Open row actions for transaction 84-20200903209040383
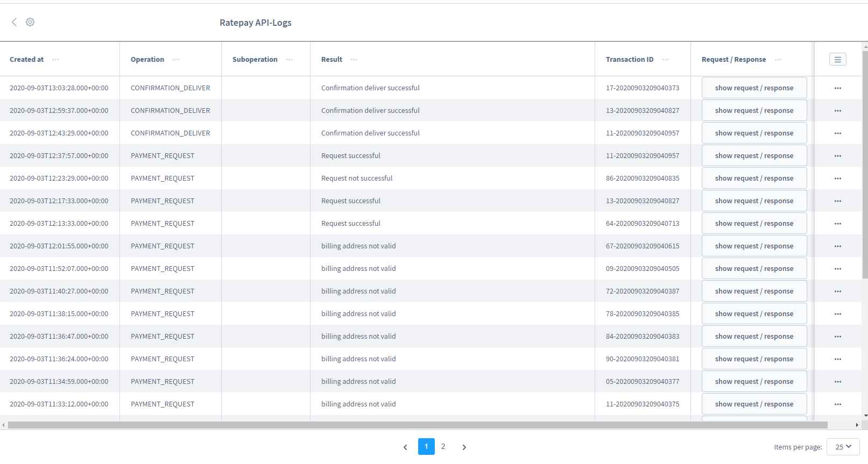Image resolution: width=868 pixels, height=464 pixels. [x=838, y=337]
